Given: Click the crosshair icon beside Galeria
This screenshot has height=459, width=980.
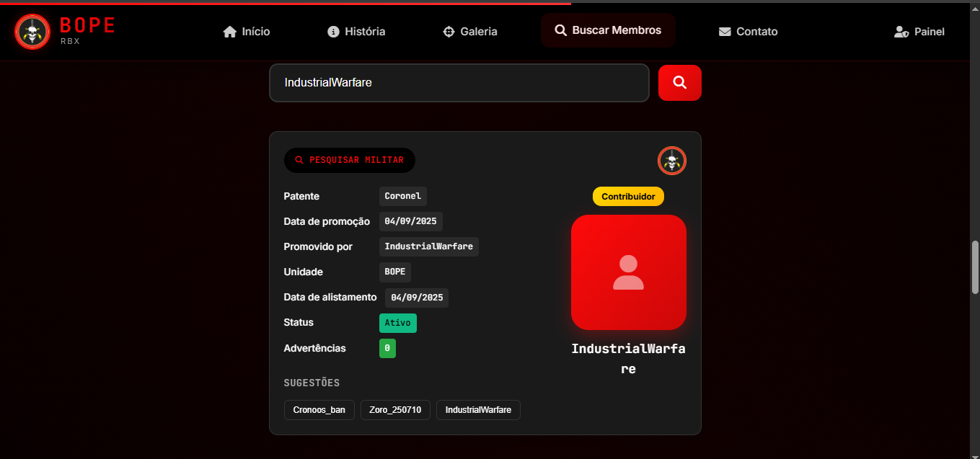Looking at the screenshot, I should pyautogui.click(x=449, y=32).
